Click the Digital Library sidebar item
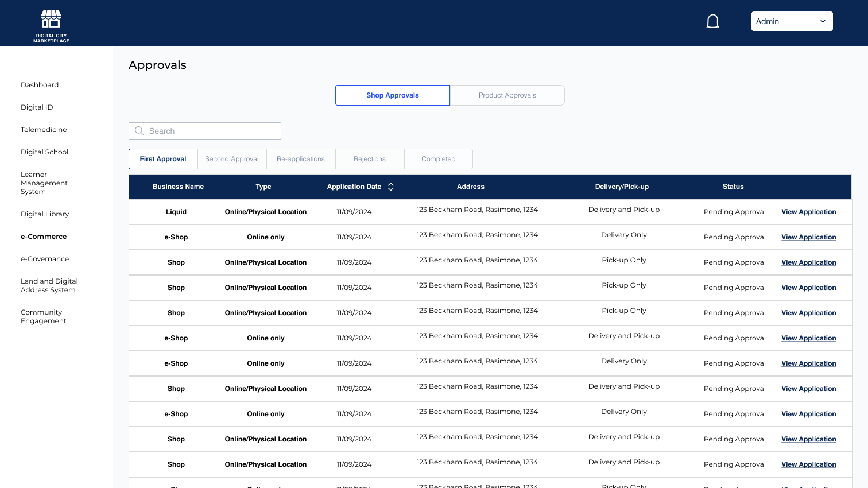This screenshot has width=868, height=488. (45, 214)
